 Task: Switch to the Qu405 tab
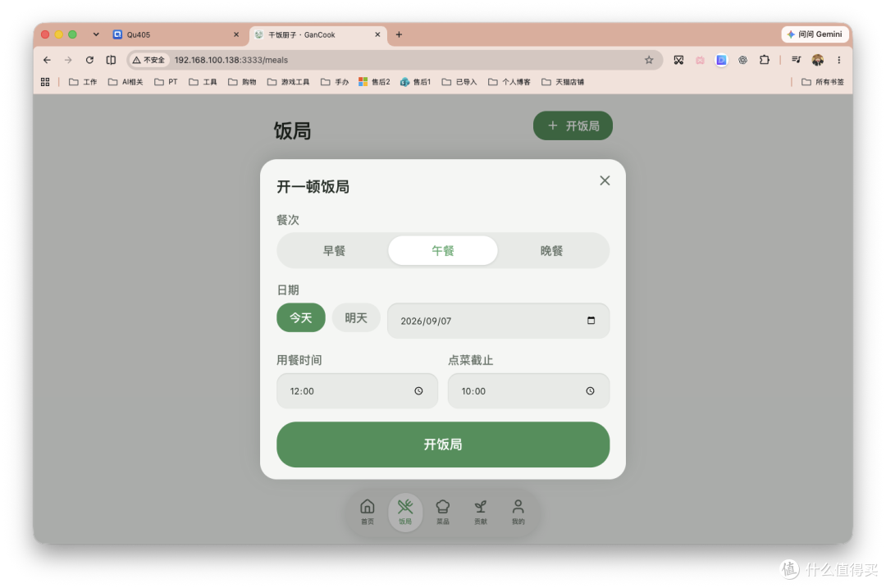[x=176, y=34]
